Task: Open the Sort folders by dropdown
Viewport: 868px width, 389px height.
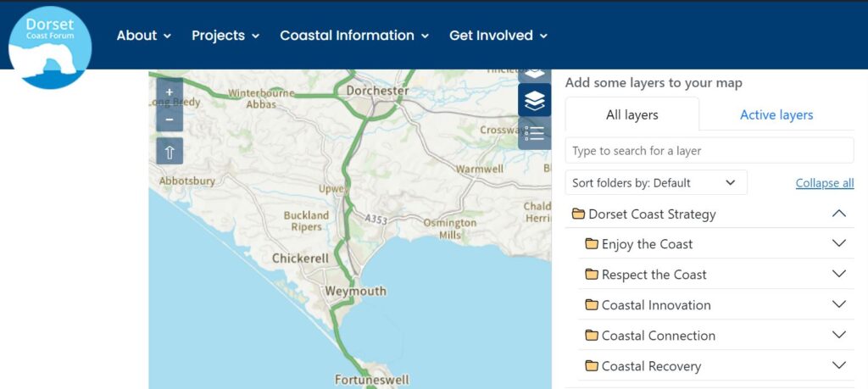Action: click(656, 182)
